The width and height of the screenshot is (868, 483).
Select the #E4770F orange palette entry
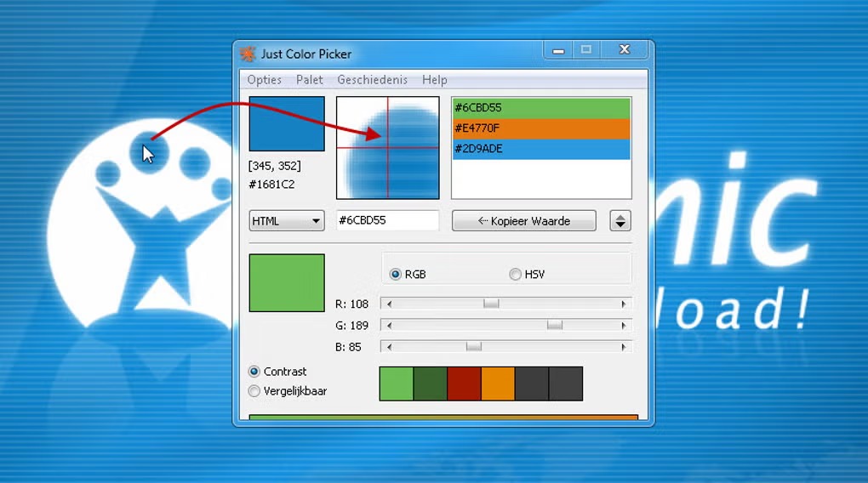click(x=541, y=128)
